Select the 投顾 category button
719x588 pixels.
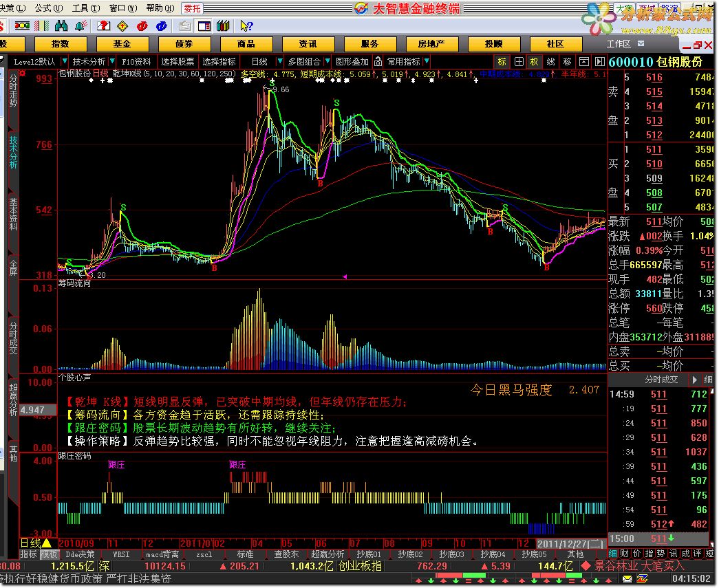pyautogui.click(x=494, y=44)
